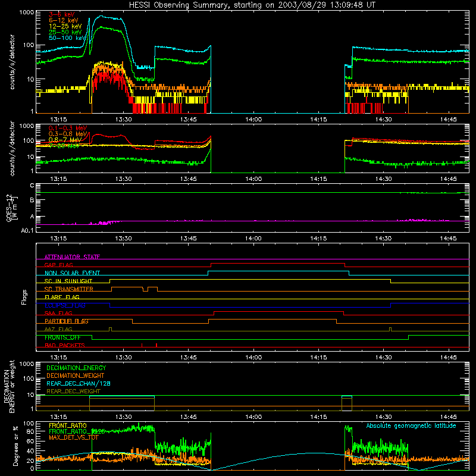Select the FRONT_RATIO legend label
The width and height of the screenshot is (476, 476).
(x=68, y=425)
